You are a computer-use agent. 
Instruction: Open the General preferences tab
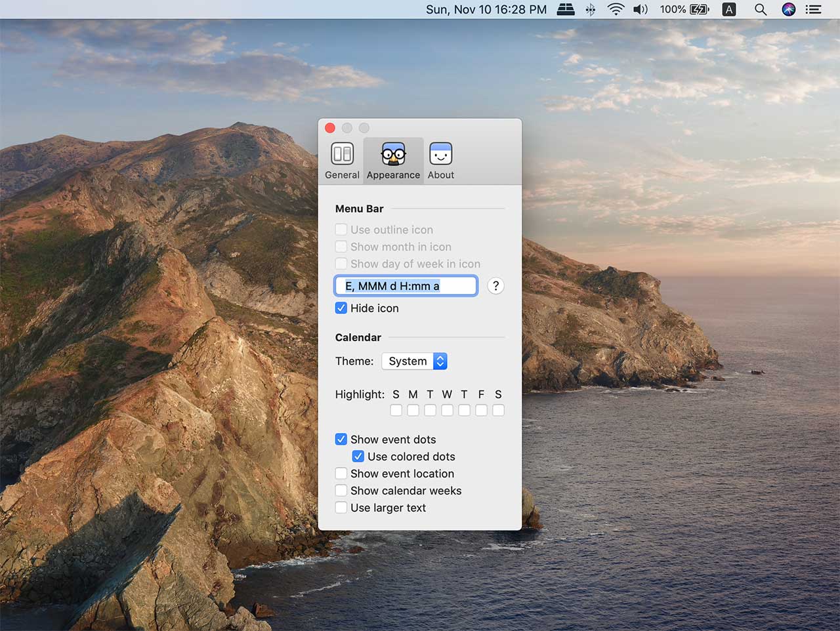342,161
